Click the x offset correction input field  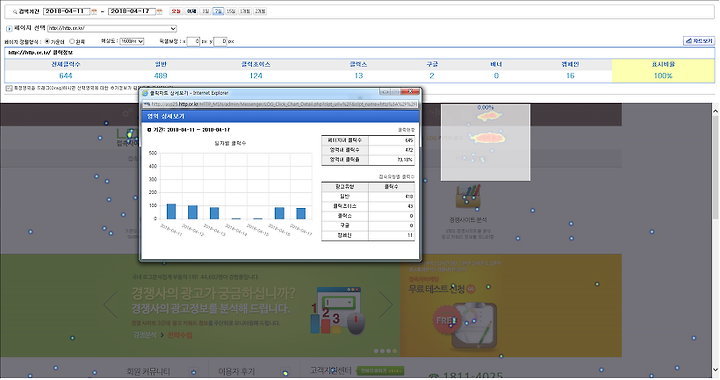pos(193,41)
